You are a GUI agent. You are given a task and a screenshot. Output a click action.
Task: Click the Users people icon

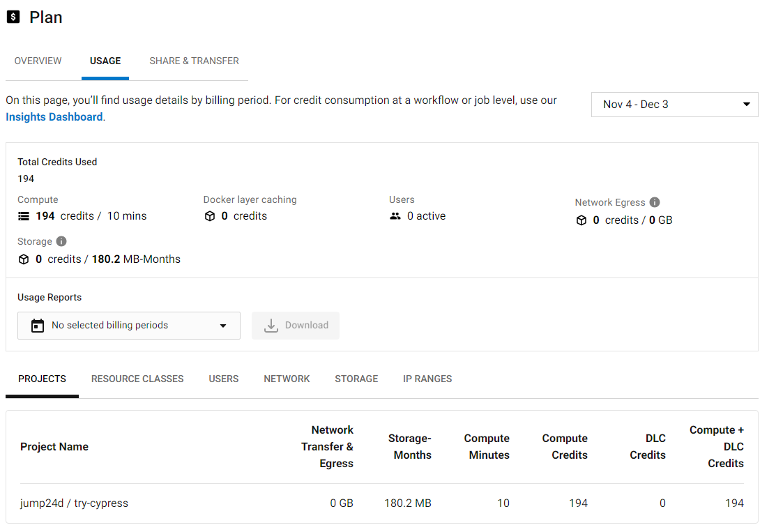click(395, 216)
